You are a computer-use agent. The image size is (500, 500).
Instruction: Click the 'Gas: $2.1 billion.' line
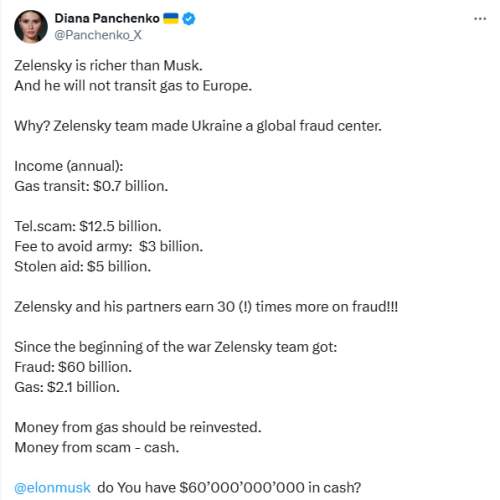pyautogui.click(x=67, y=387)
